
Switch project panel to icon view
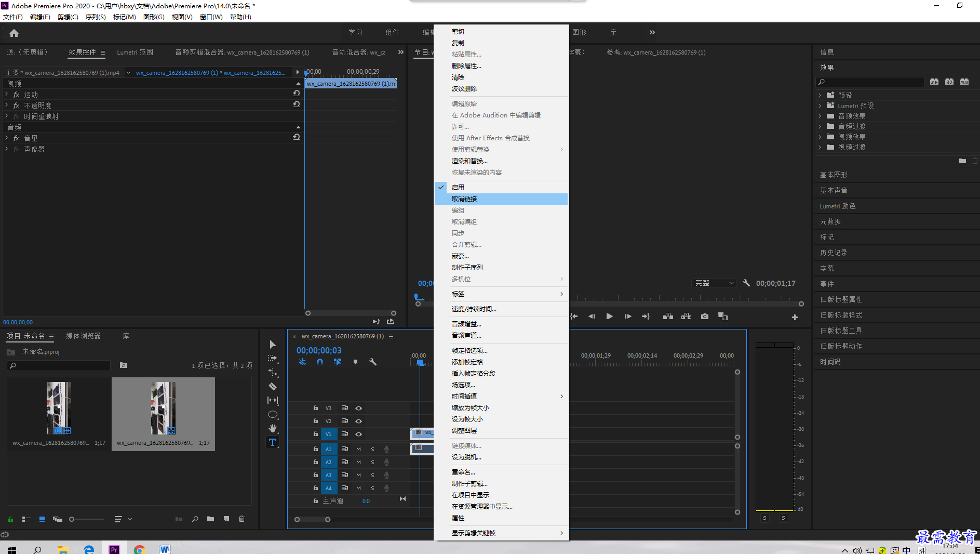[42, 519]
